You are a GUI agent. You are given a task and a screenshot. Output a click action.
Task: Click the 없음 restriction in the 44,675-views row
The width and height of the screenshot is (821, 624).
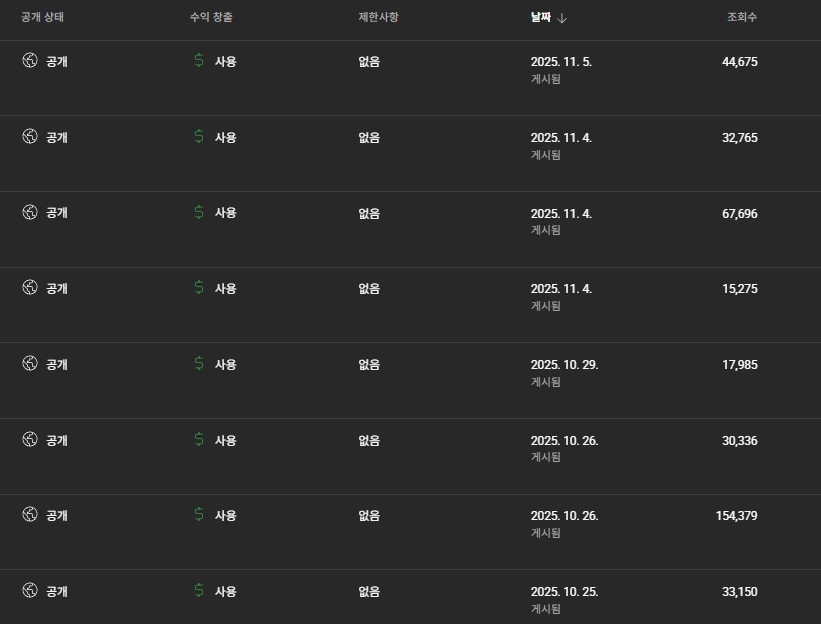click(x=369, y=61)
